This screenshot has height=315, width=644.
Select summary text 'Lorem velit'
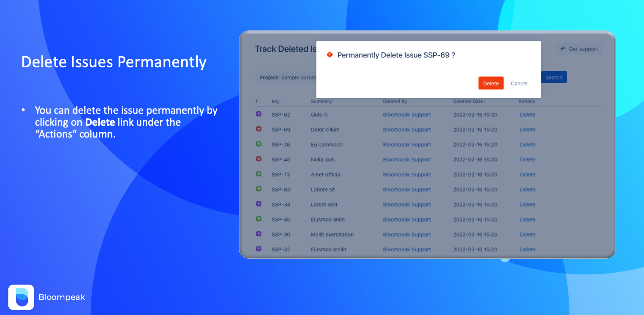click(x=324, y=205)
